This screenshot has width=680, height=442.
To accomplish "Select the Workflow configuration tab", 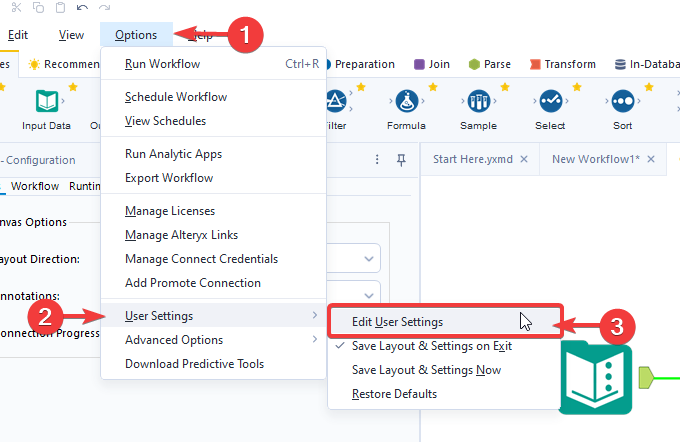I will pos(35,186).
